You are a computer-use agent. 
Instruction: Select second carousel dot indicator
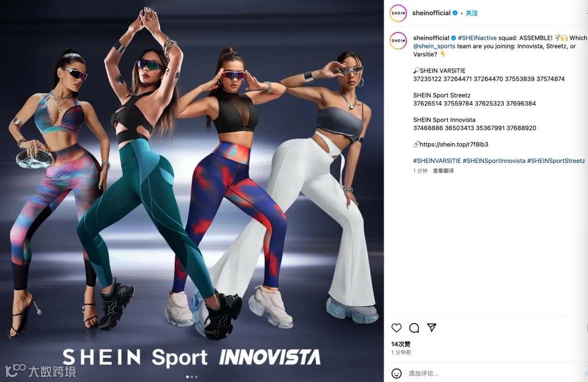(x=192, y=377)
